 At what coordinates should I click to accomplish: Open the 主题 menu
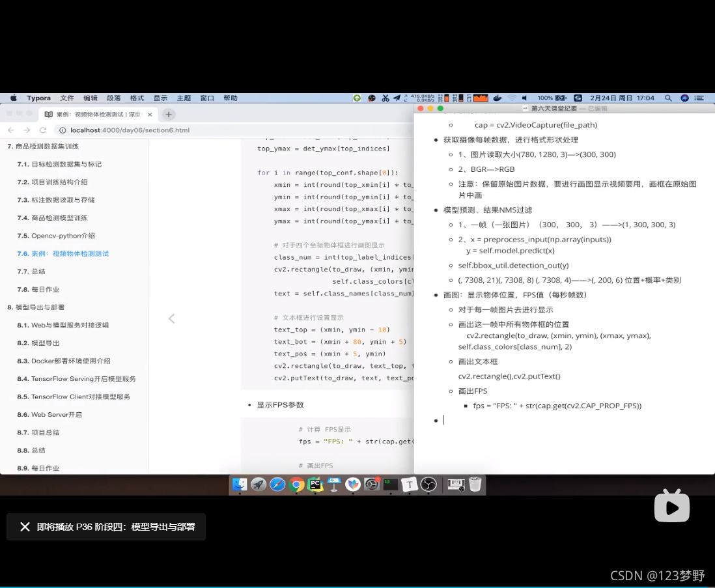click(184, 98)
